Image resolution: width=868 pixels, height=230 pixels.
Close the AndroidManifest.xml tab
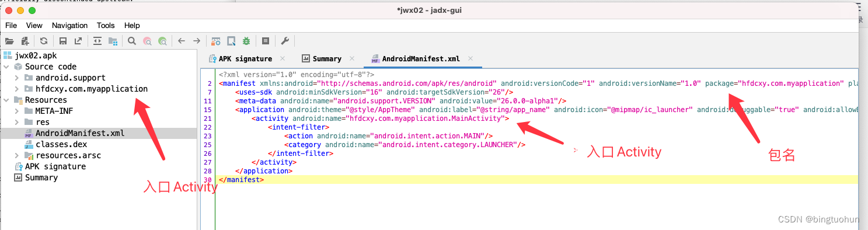click(470, 58)
